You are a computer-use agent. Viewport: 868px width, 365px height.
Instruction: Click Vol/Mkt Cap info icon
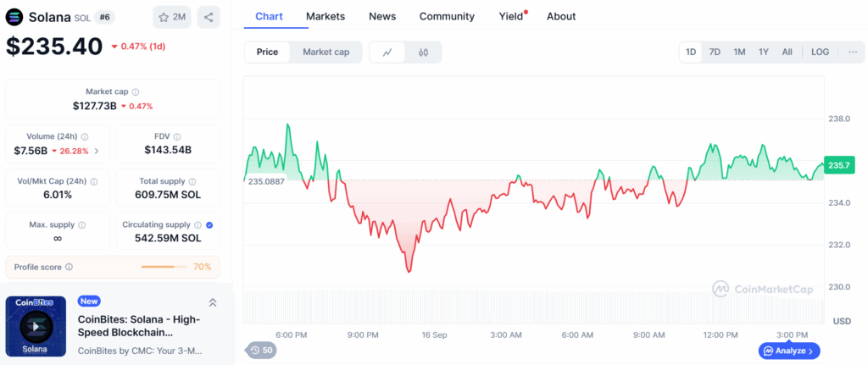(93, 181)
